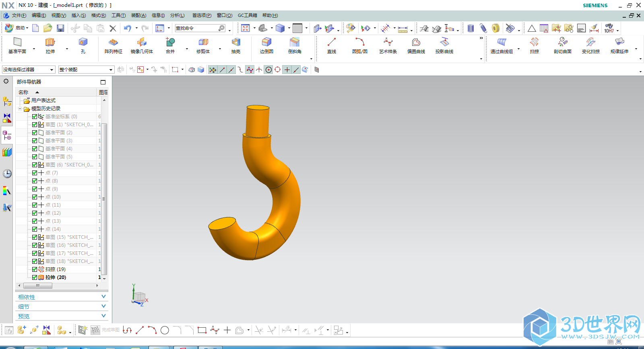Select the Hole (孔) tool
Viewport: 644px width, 349px height.
(x=83, y=45)
